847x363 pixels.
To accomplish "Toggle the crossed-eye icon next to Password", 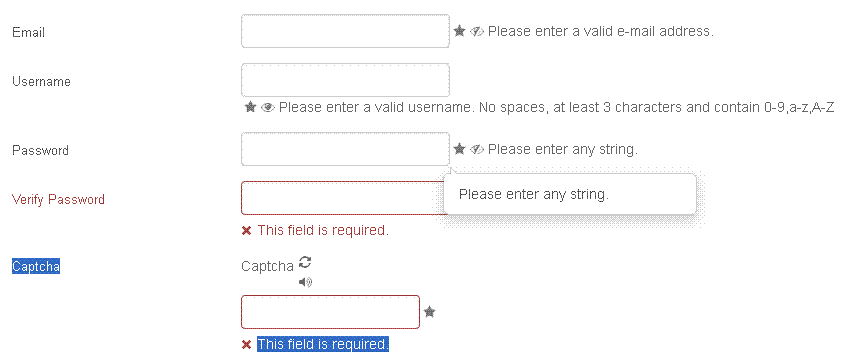I will (476, 149).
